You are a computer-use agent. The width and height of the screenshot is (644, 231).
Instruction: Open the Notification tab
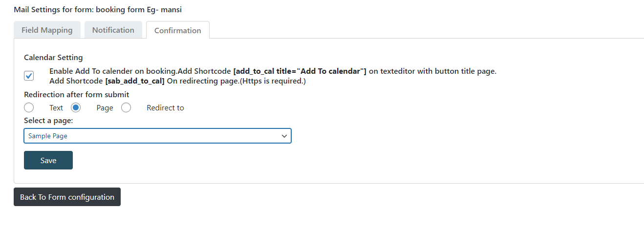point(113,30)
